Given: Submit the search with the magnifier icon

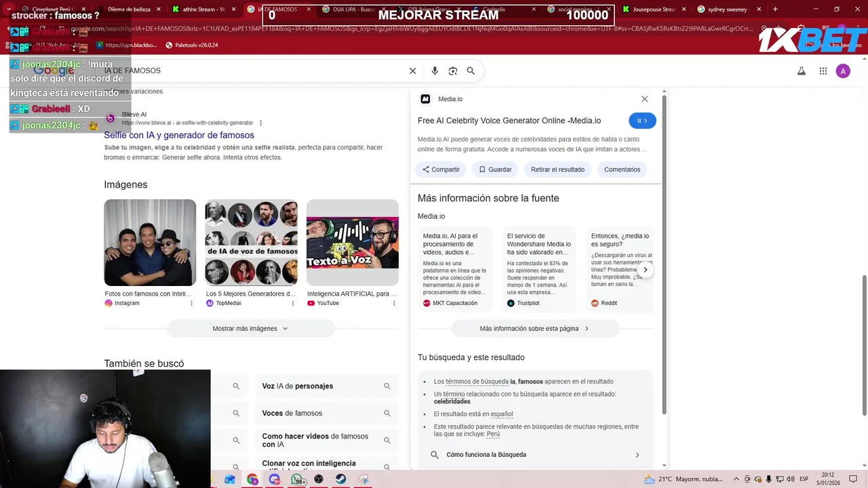Looking at the screenshot, I should click(471, 70).
